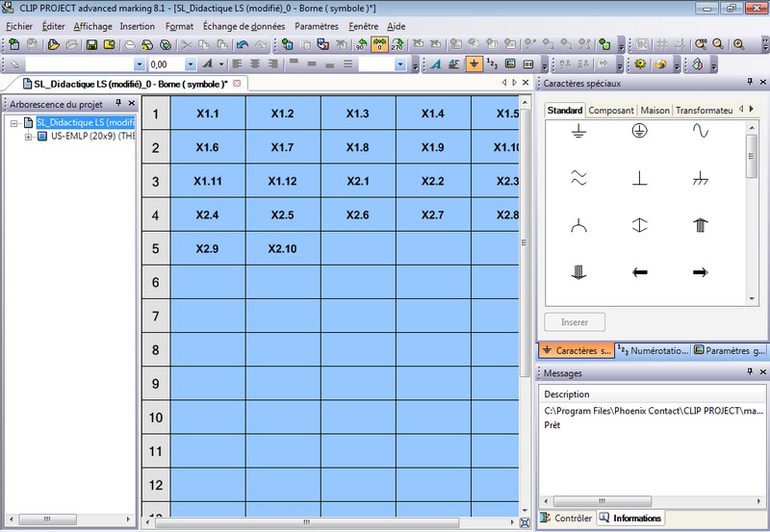Click the Save project icon
The height and width of the screenshot is (532, 770).
[91, 45]
